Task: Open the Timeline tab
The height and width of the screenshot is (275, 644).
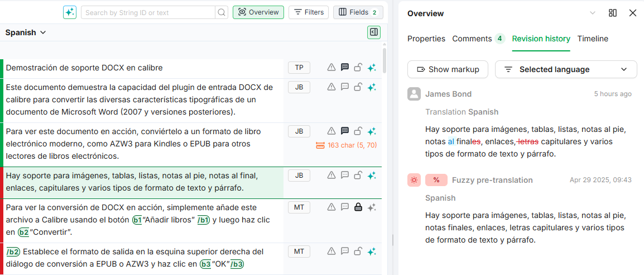Action: click(593, 39)
